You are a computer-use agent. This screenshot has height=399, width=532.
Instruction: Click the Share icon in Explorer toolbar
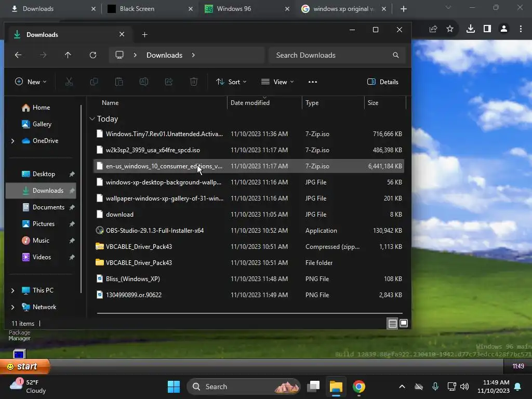(x=169, y=82)
